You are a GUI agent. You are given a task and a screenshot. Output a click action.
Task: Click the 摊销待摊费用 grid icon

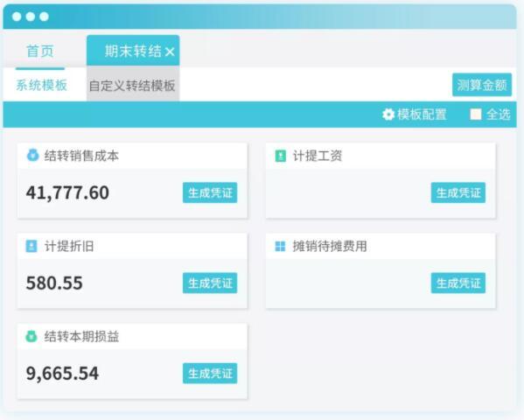[280, 247]
